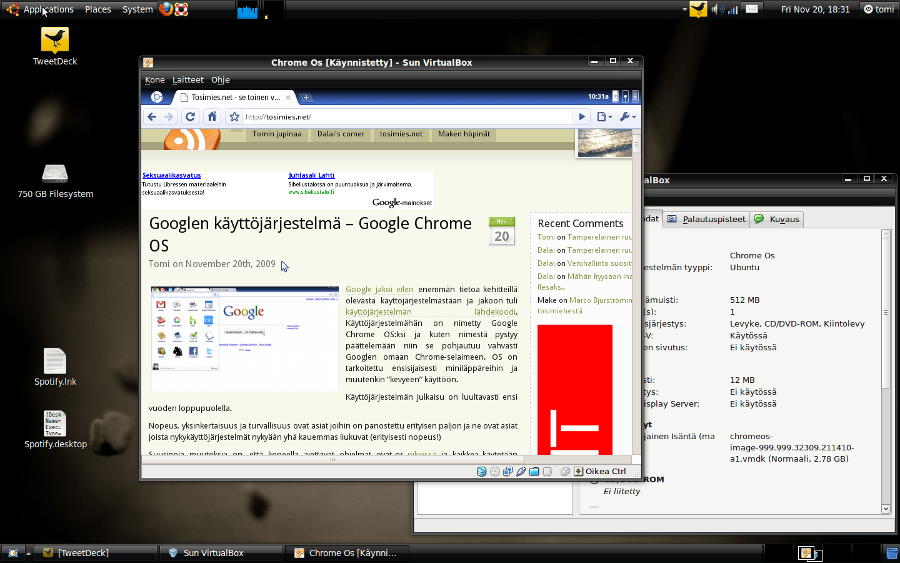Reload the tosimies.net page
The image size is (900, 563).
[x=190, y=117]
